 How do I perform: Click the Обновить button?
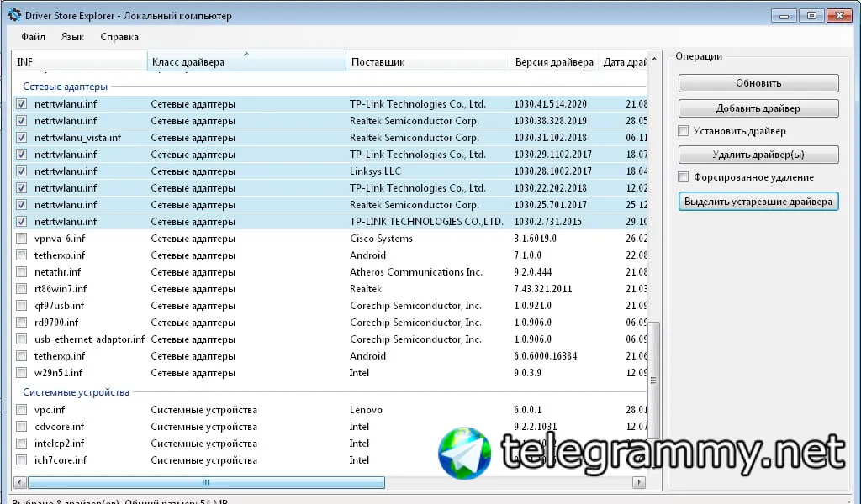[x=758, y=83]
